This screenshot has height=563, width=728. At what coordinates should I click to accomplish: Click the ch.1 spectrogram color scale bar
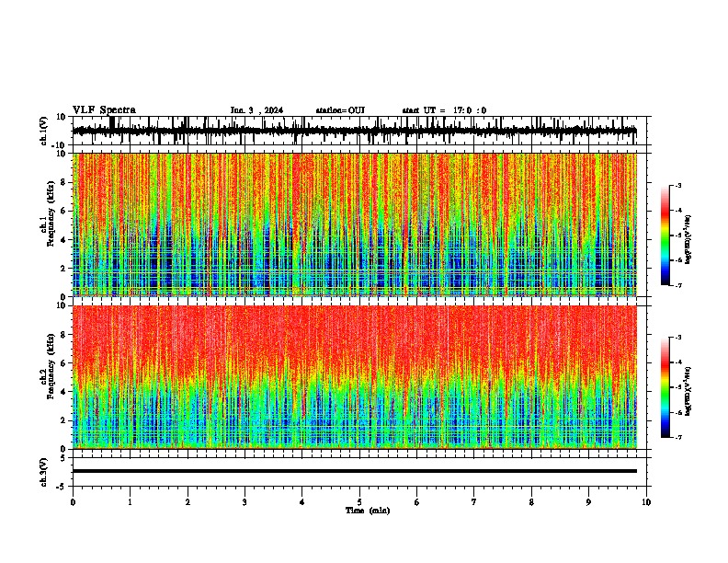point(665,236)
